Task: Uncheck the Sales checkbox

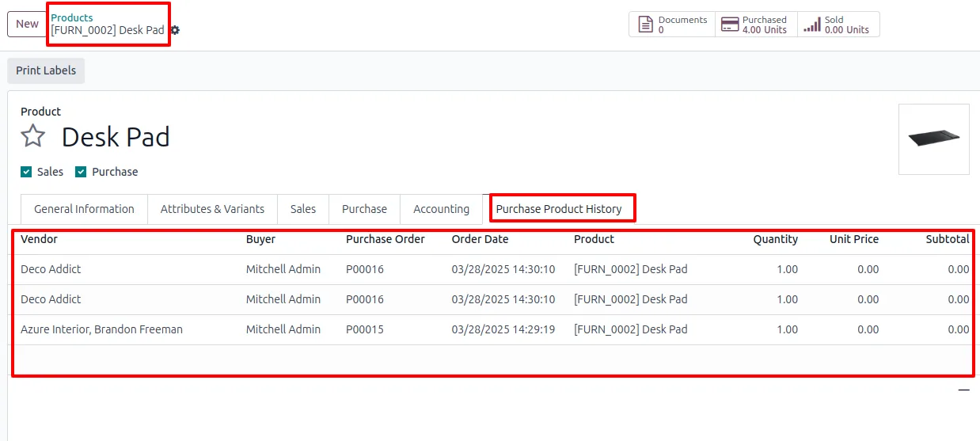Action: tap(26, 172)
